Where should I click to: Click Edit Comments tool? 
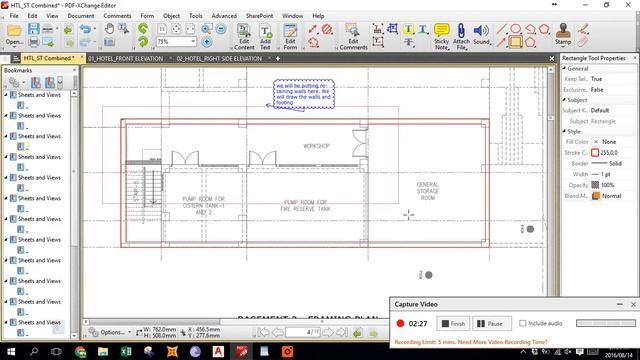pos(353,36)
